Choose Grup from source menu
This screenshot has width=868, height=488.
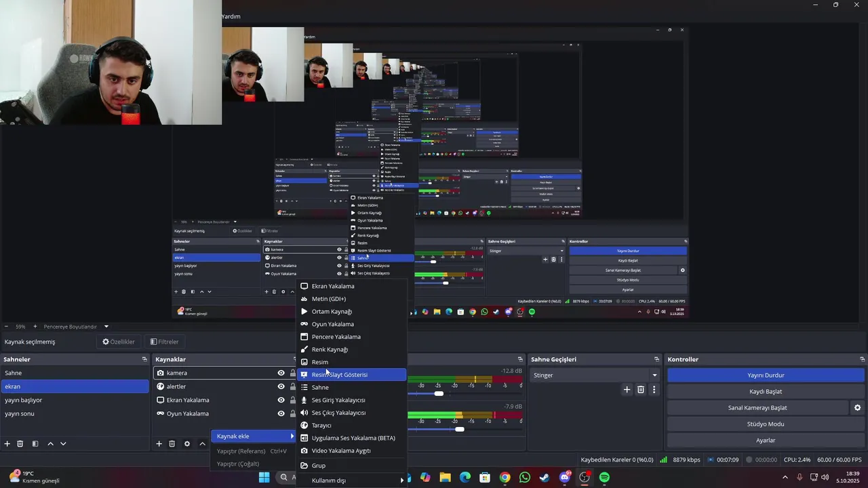[353, 466]
